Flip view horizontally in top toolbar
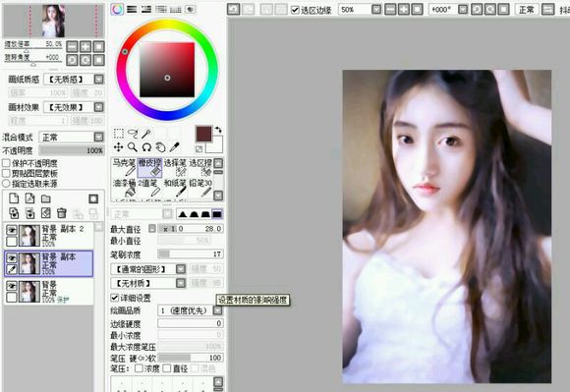This screenshot has width=570, height=392. (547, 9)
